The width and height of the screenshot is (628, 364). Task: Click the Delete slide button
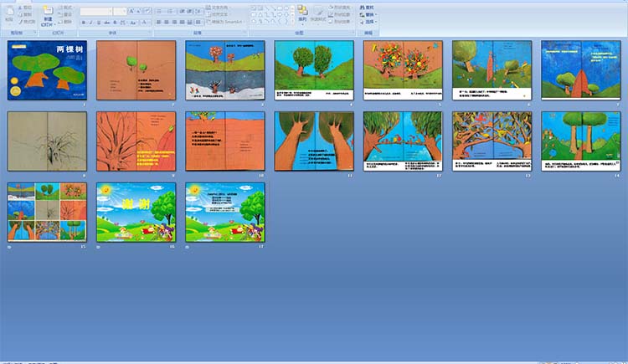pyautogui.click(x=65, y=22)
